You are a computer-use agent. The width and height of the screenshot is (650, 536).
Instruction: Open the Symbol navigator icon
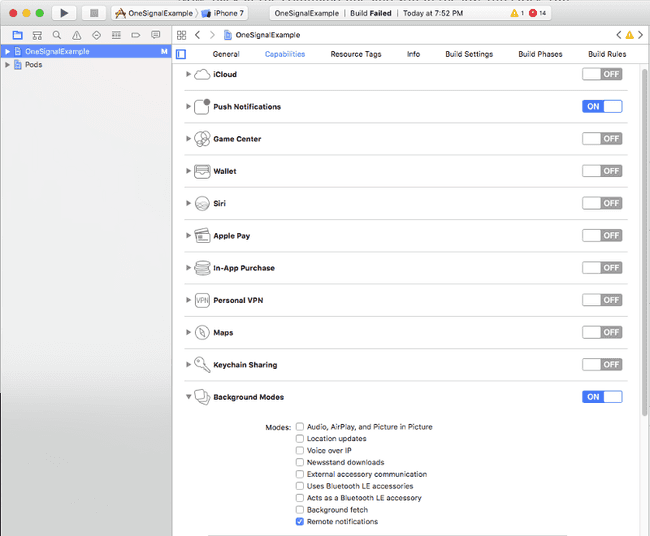tap(37, 35)
